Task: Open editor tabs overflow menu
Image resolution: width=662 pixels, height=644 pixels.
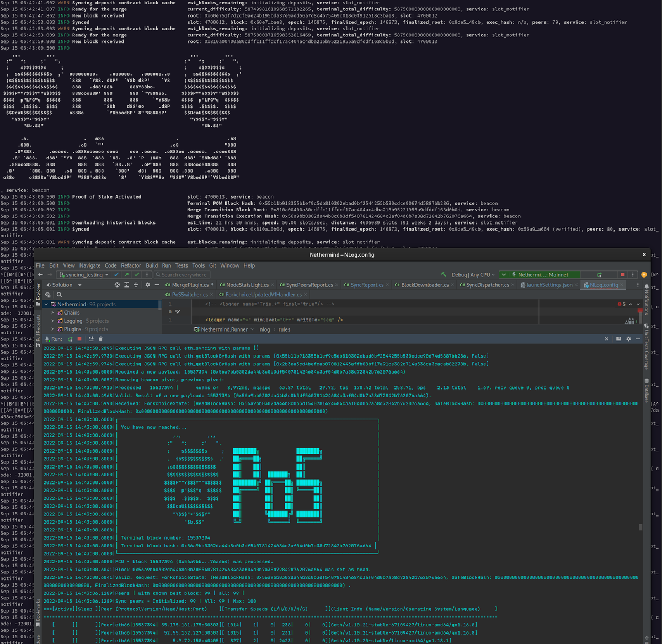Action: coord(638,285)
